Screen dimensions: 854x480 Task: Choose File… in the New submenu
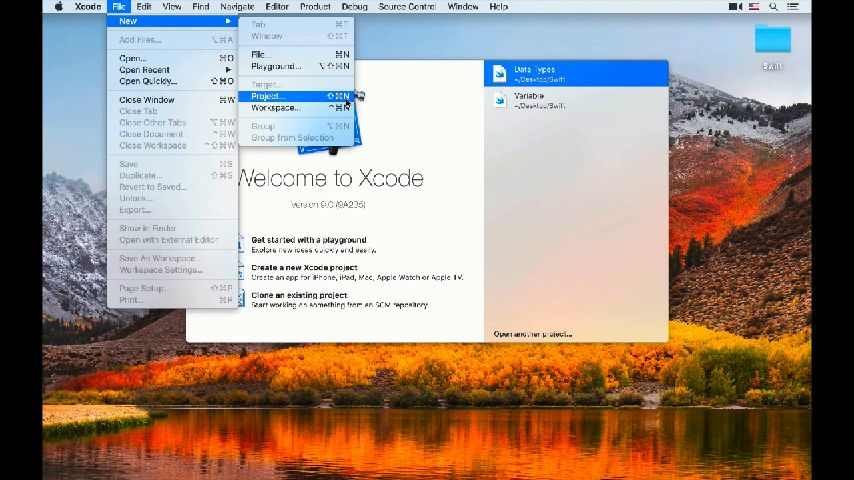[296, 54]
